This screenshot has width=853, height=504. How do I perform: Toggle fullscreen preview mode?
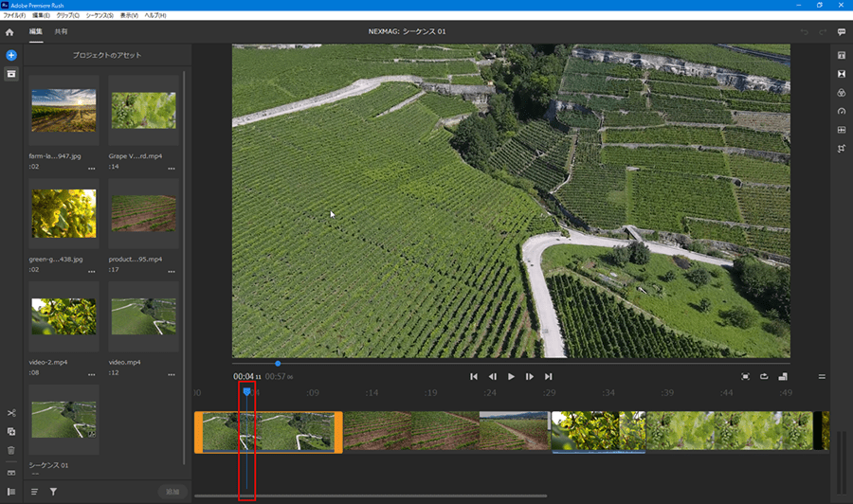[745, 376]
